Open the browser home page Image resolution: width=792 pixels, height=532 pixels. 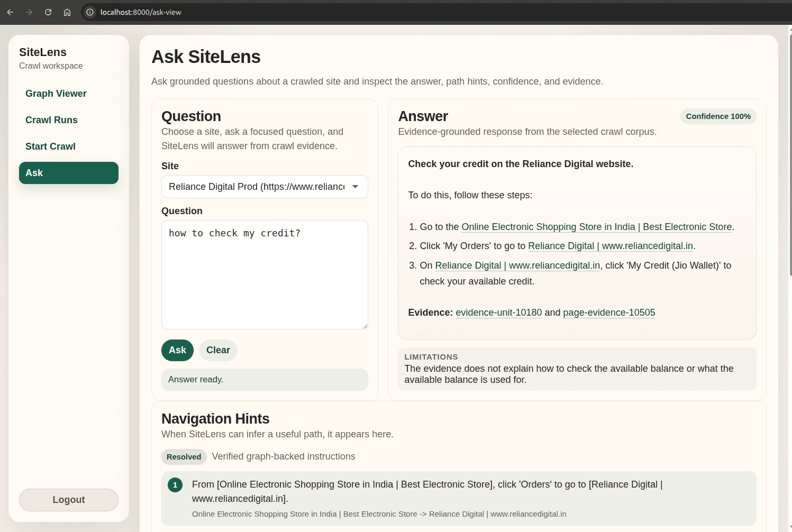click(67, 12)
